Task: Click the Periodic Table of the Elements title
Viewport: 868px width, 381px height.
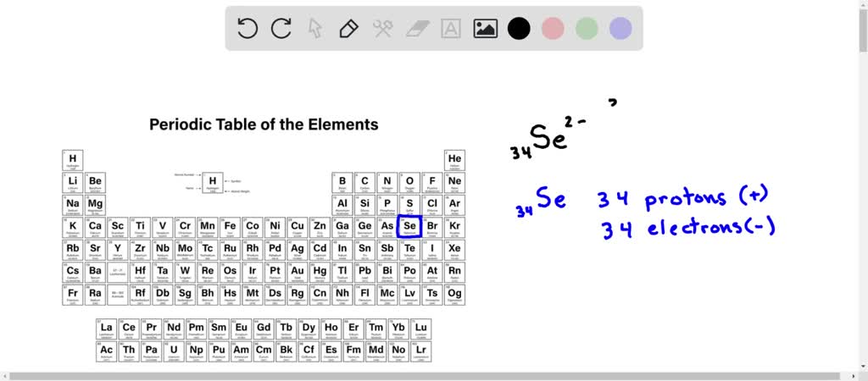Action: click(x=264, y=124)
